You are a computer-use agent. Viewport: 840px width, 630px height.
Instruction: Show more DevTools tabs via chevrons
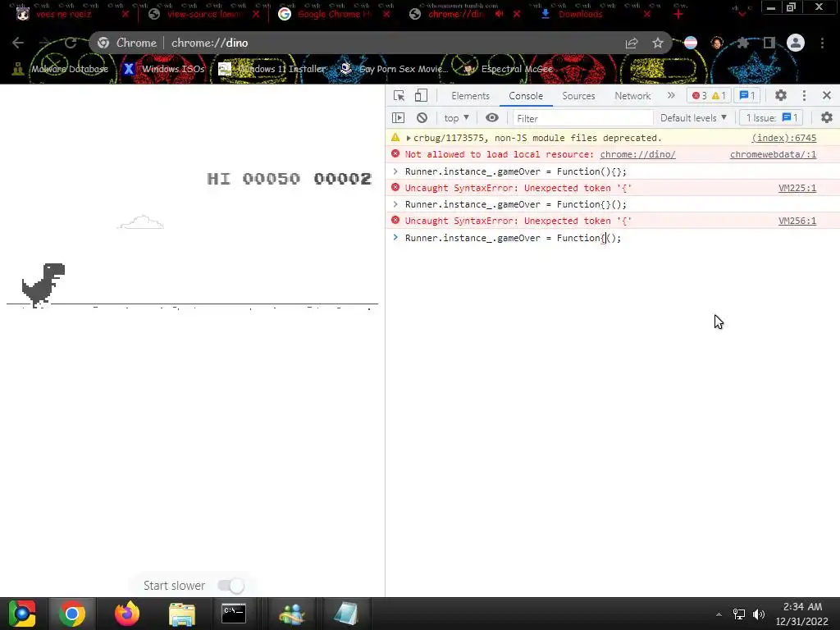click(x=671, y=95)
